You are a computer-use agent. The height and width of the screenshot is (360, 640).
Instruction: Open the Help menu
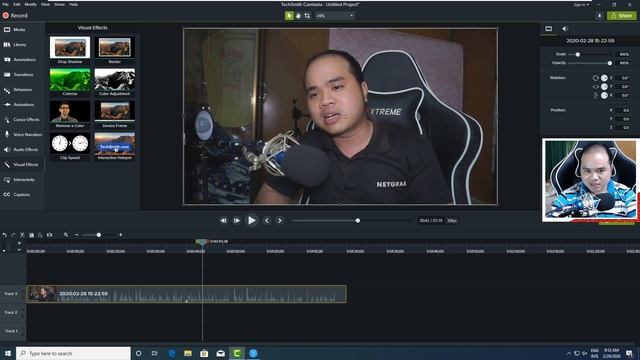73,4
